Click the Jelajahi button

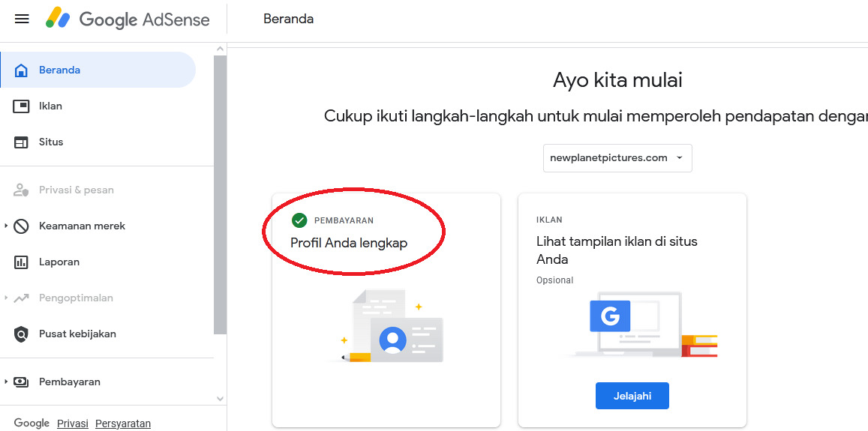pos(632,396)
